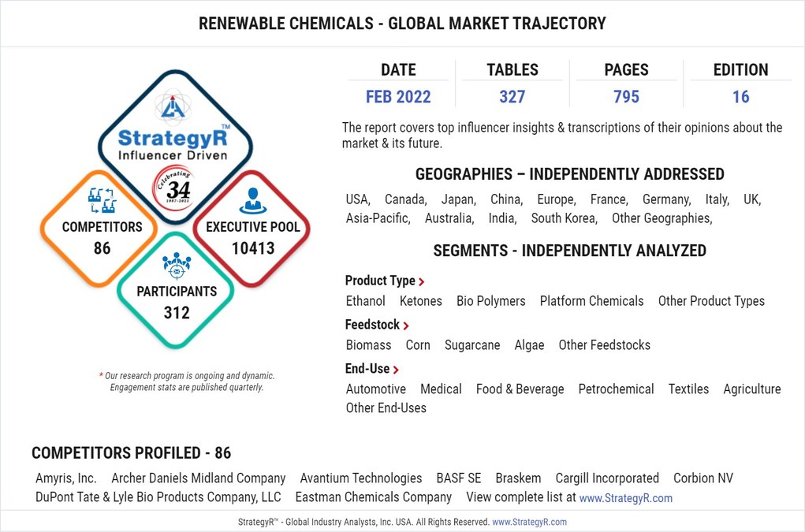Click the tables value 327
The image size is (805, 532).
click(x=512, y=96)
